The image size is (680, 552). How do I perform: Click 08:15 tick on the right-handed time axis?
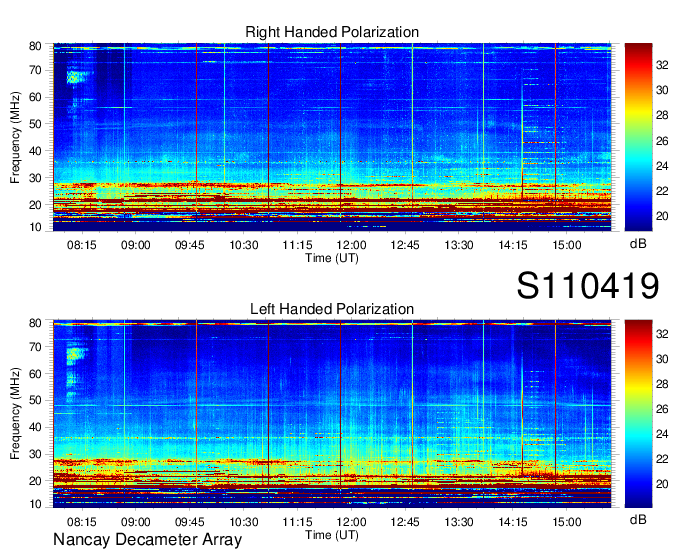pyautogui.click(x=82, y=245)
